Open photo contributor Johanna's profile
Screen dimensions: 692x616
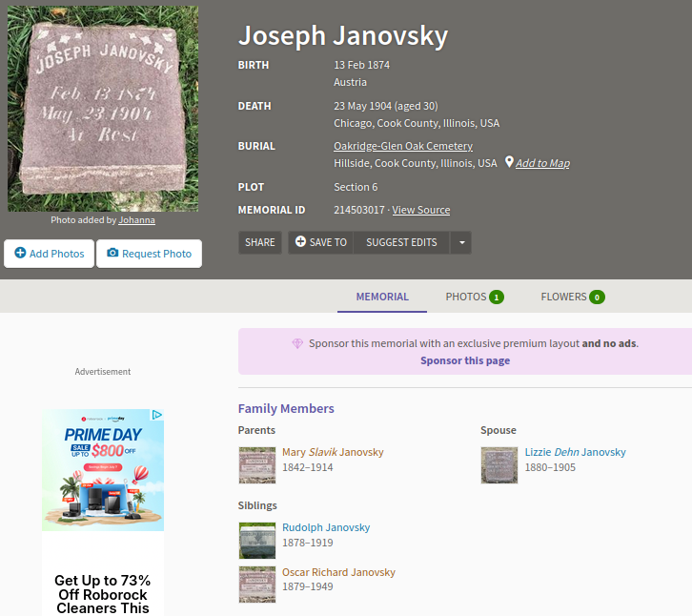136,219
